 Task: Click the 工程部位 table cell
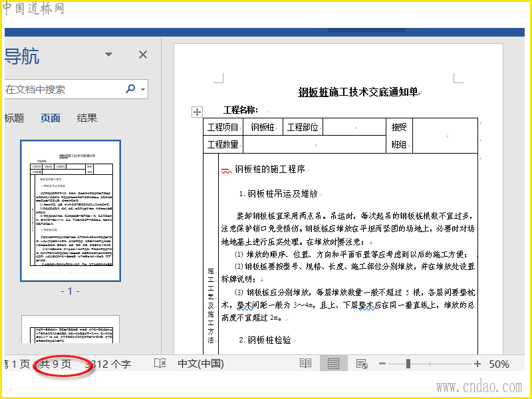[x=303, y=127]
